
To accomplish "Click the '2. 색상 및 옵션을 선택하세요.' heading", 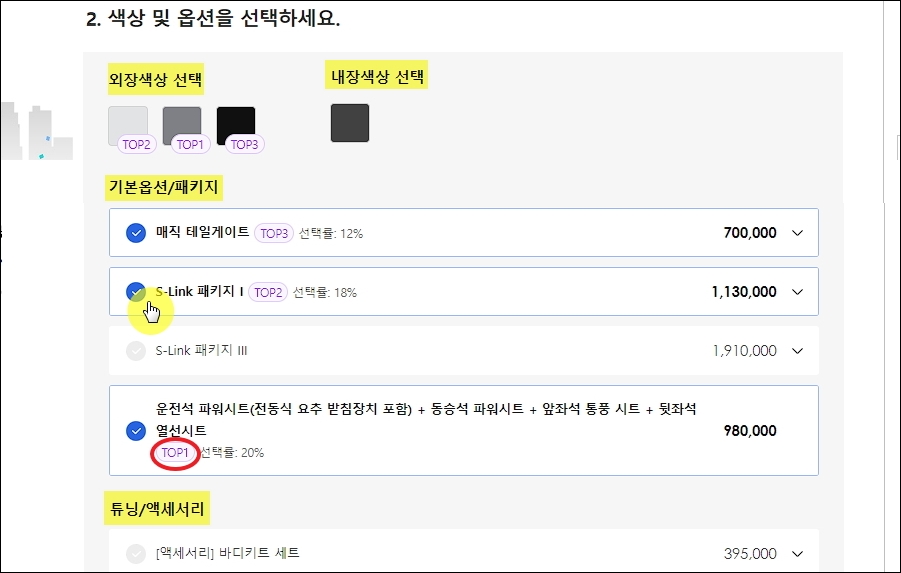I will 213,18.
